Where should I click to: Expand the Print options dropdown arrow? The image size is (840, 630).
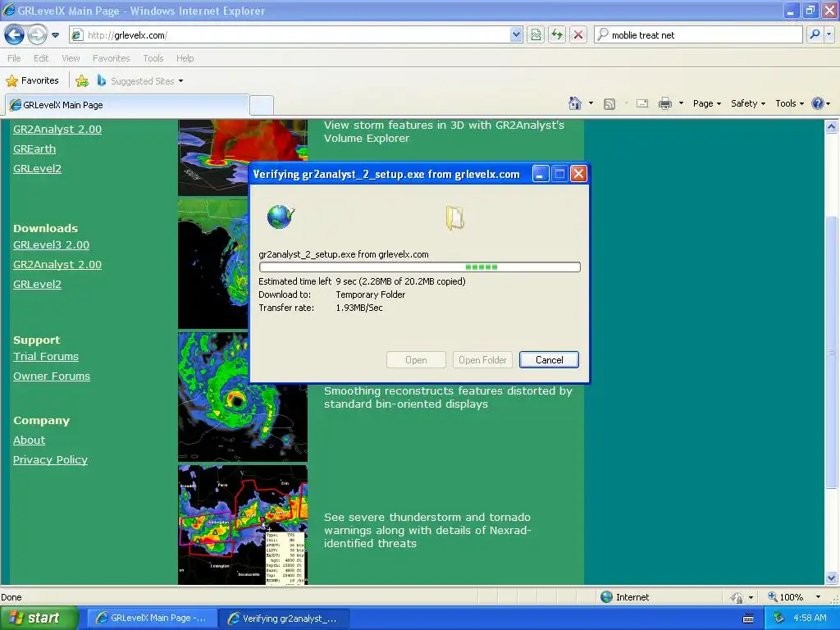point(681,103)
